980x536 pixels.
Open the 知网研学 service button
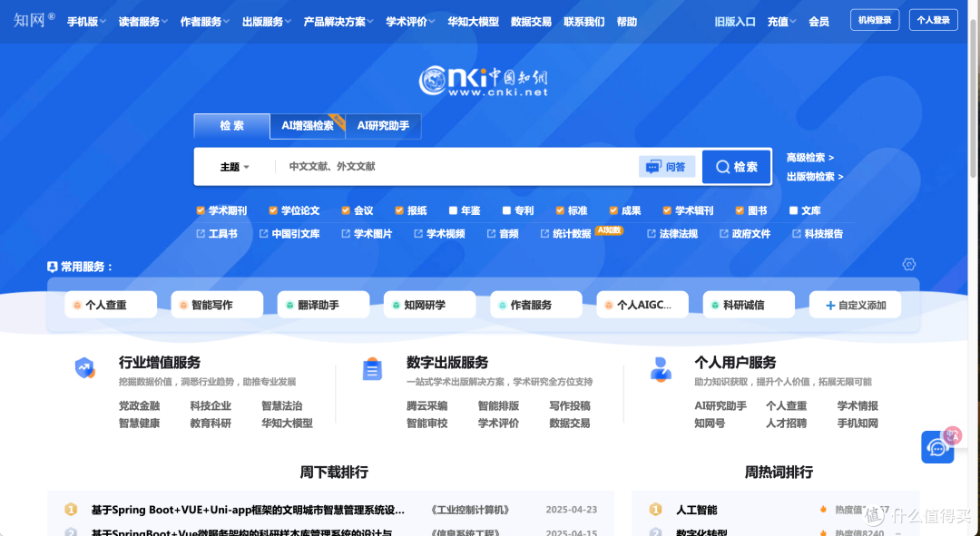pyautogui.click(x=429, y=305)
